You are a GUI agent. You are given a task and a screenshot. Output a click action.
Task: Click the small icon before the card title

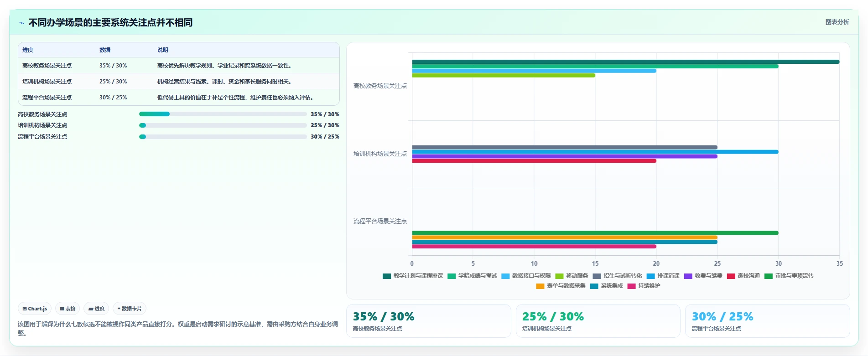(21, 23)
